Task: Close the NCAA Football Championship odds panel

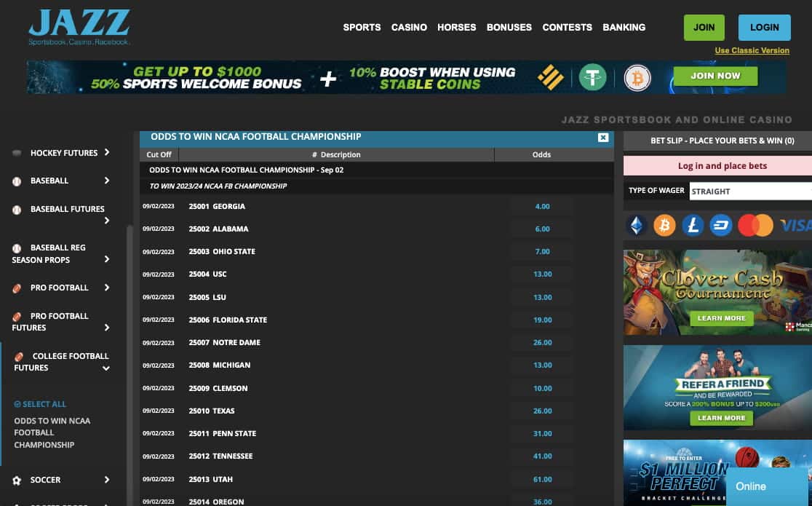Action: [x=602, y=138]
